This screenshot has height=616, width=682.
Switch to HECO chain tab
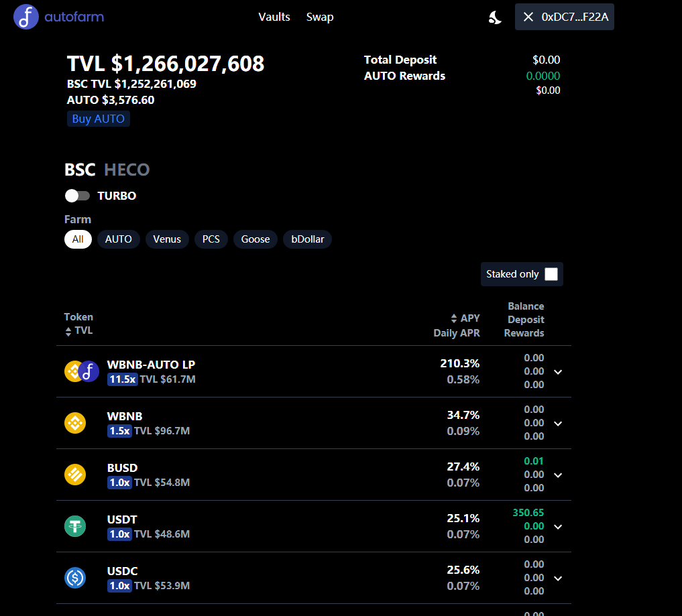click(x=127, y=170)
